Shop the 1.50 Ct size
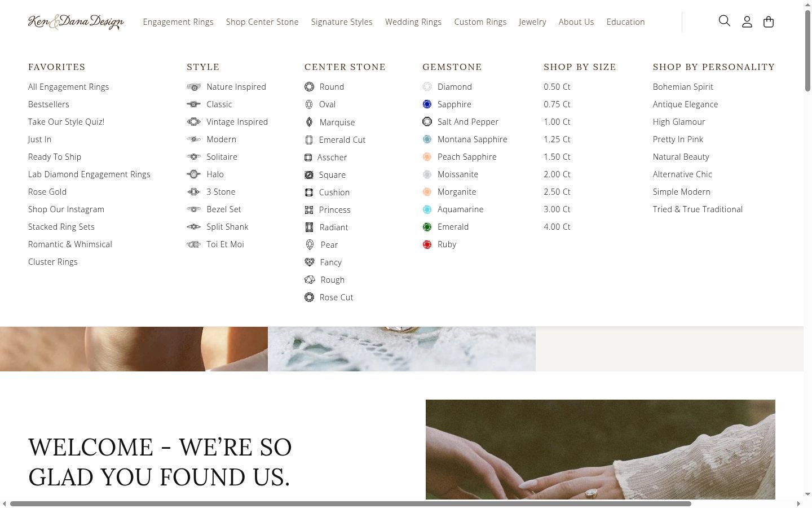Screen dimensions: 812x508 click(557, 157)
